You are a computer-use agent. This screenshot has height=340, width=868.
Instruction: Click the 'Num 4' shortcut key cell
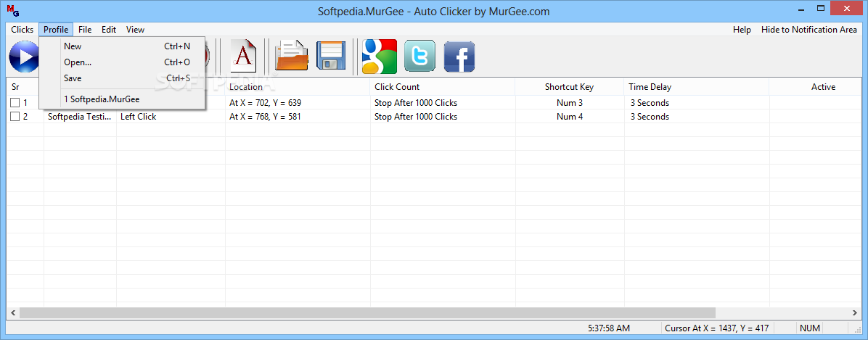tap(570, 117)
